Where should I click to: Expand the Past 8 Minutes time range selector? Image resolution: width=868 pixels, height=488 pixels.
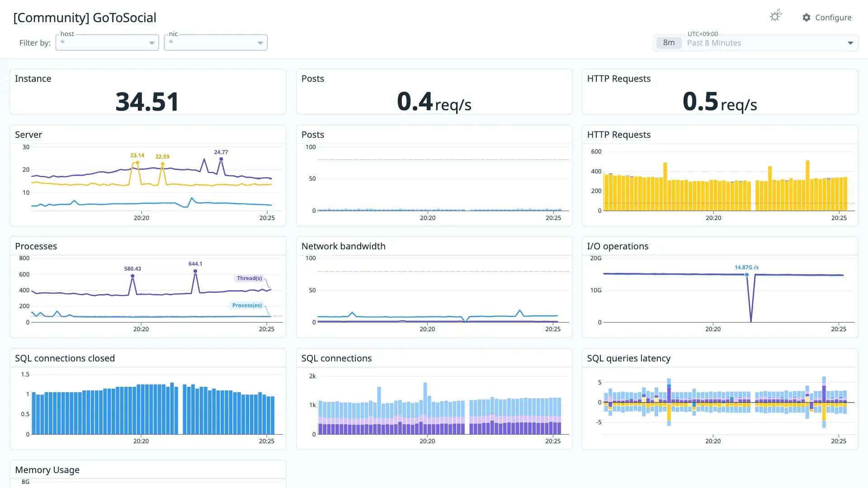pyautogui.click(x=756, y=43)
